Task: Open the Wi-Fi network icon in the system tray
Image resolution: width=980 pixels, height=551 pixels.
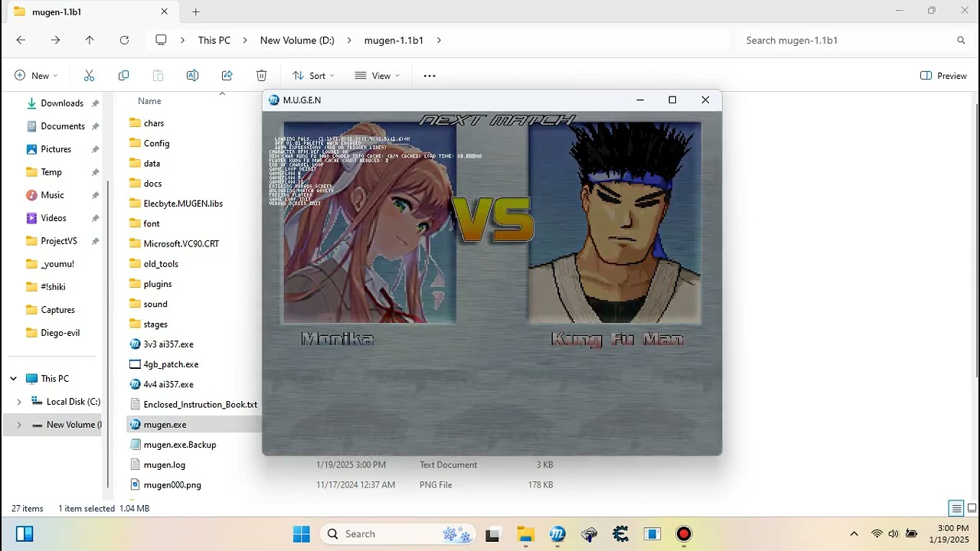Action: tap(877, 534)
